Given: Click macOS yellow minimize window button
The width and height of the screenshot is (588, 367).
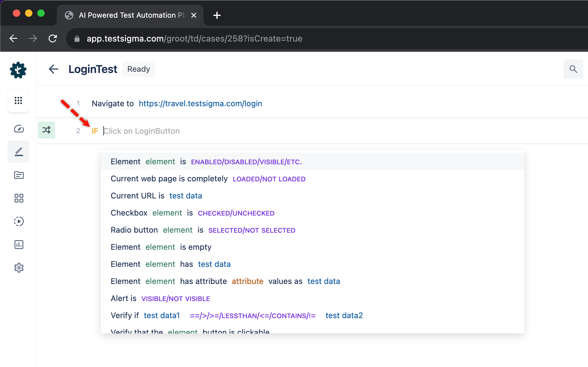Looking at the screenshot, I should point(29,13).
